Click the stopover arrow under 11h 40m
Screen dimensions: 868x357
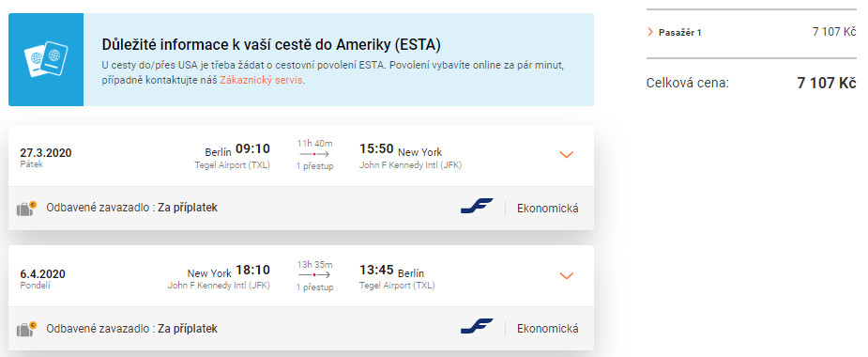tap(314, 154)
